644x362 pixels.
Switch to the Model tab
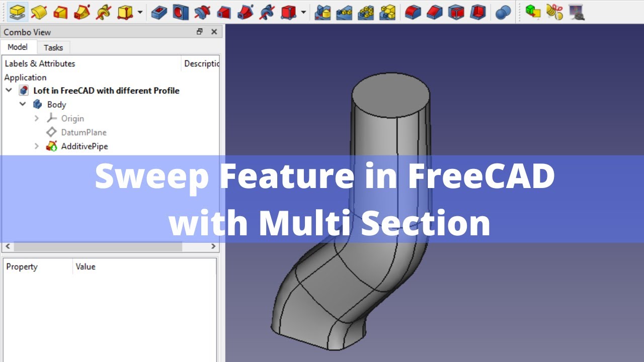click(18, 47)
